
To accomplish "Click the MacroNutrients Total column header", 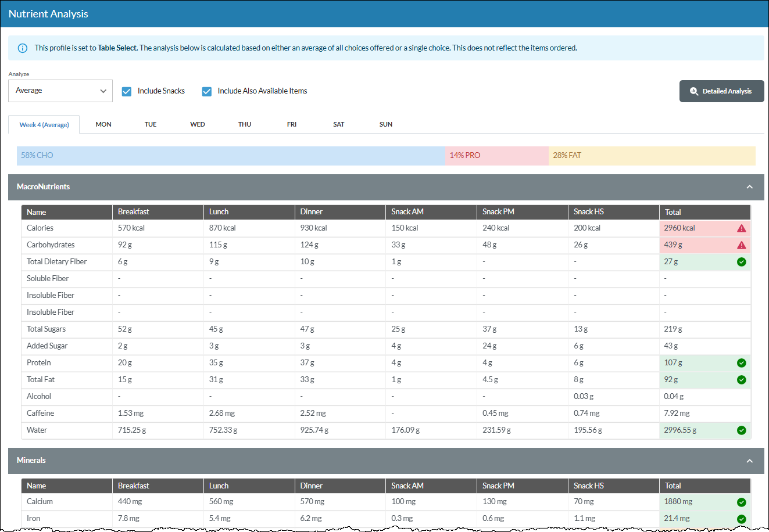I will [705, 212].
